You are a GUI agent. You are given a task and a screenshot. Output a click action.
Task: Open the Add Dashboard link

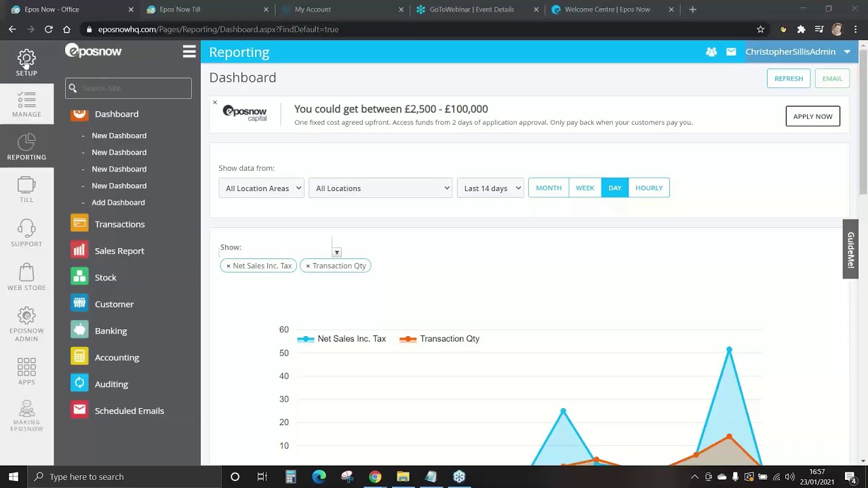(118, 202)
